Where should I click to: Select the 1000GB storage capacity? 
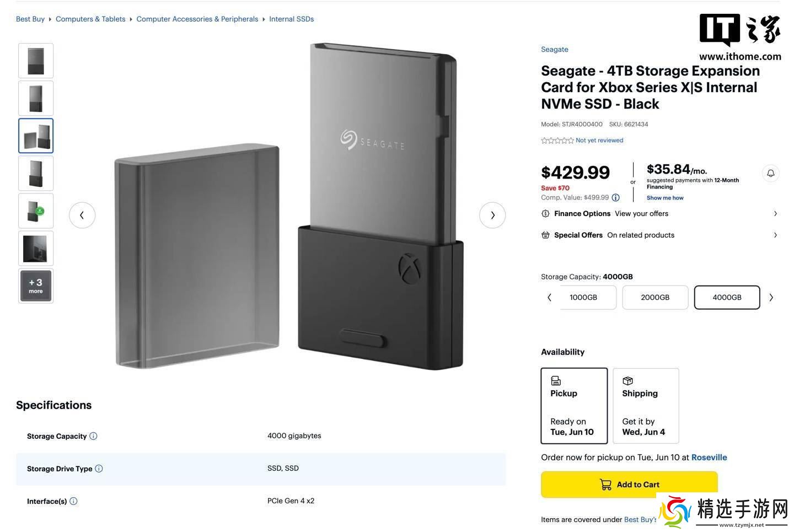[x=583, y=297]
